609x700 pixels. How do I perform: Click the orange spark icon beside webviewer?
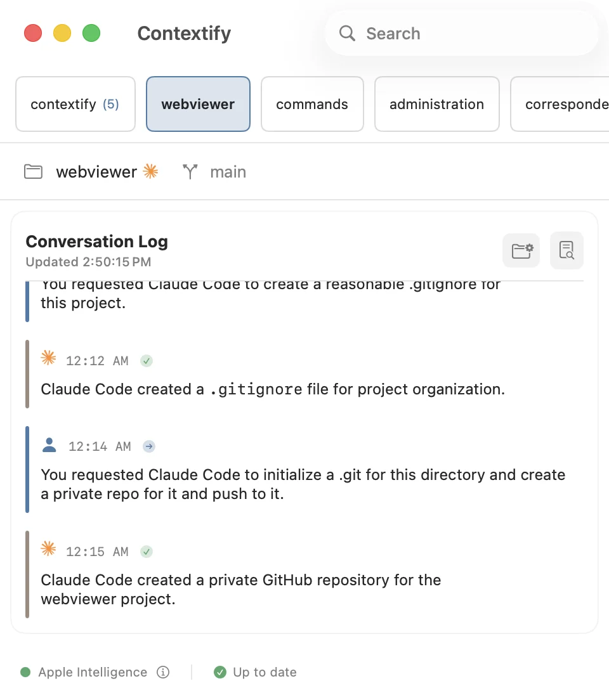click(150, 171)
